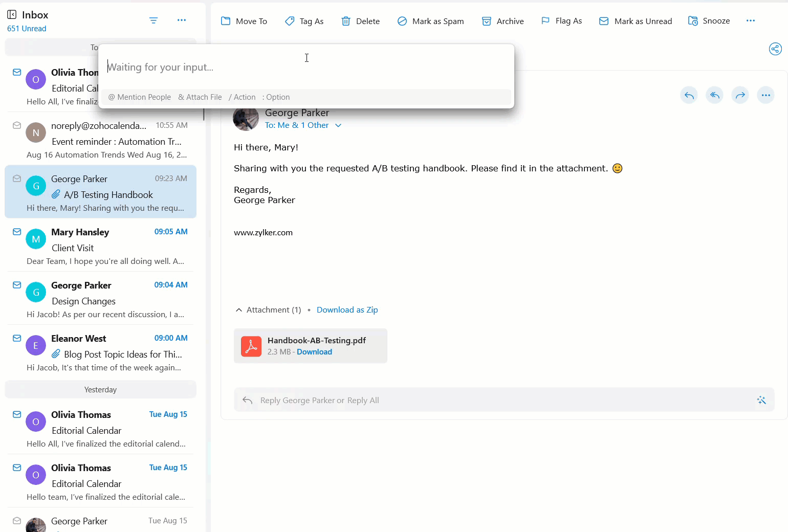Toggle read status envelope on Design Changes email
Image resolution: width=788 pixels, height=532 pixels.
coord(17,285)
